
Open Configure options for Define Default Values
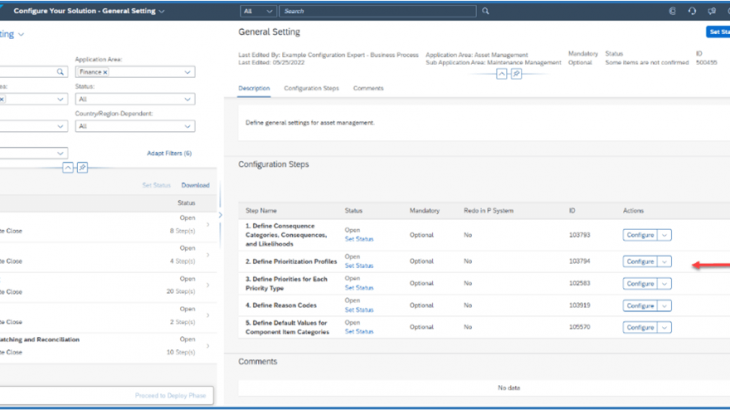pyautogui.click(x=664, y=328)
